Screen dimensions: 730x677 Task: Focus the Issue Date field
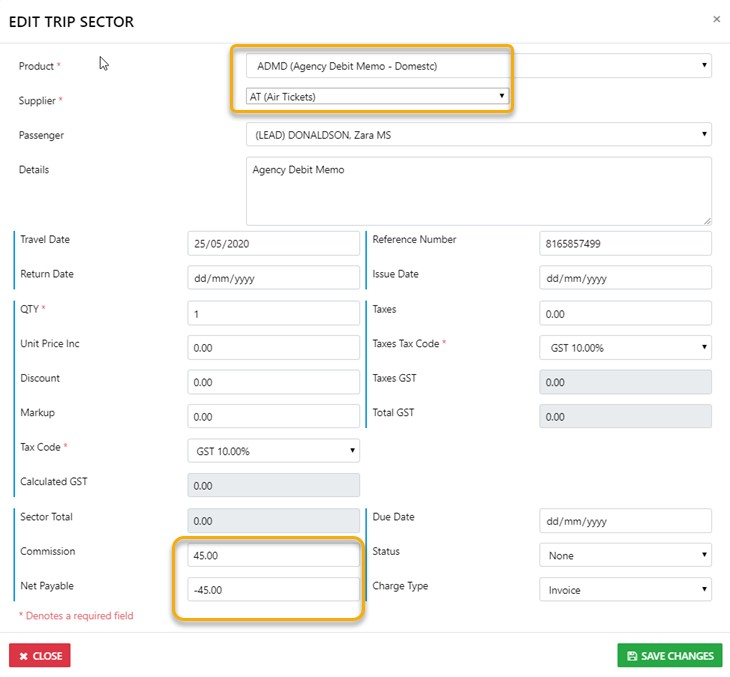tap(625, 278)
